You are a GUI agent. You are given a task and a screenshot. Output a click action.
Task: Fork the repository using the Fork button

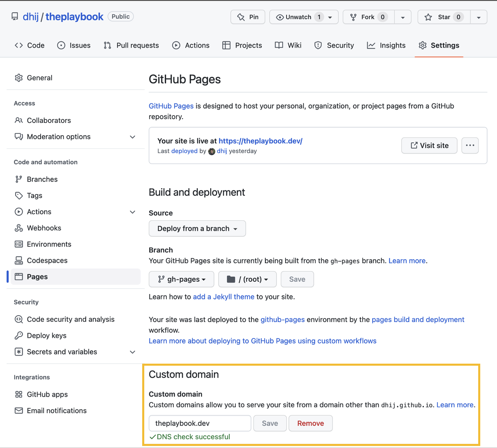[369, 17]
